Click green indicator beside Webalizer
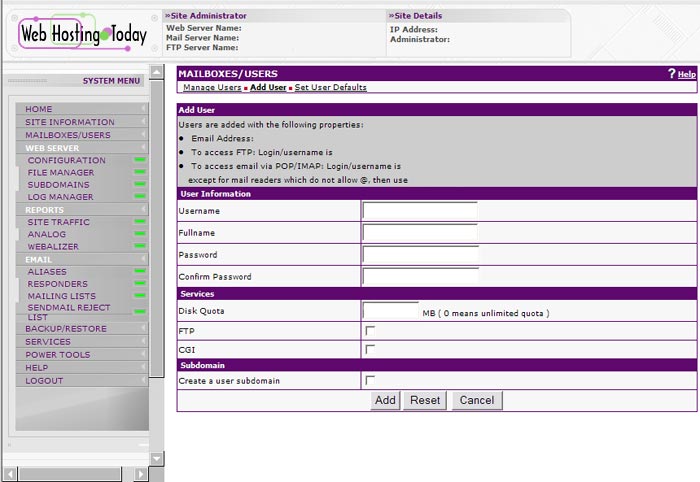This screenshot has height=482, width=700. click(140, 247)
